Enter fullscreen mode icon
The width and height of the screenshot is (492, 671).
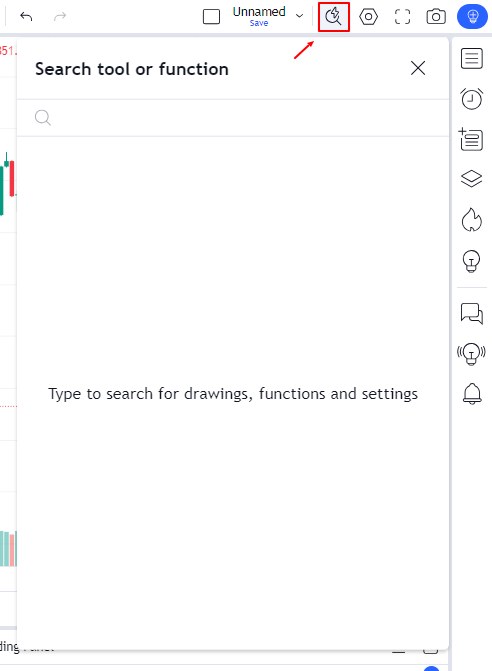tap(402, 17)
